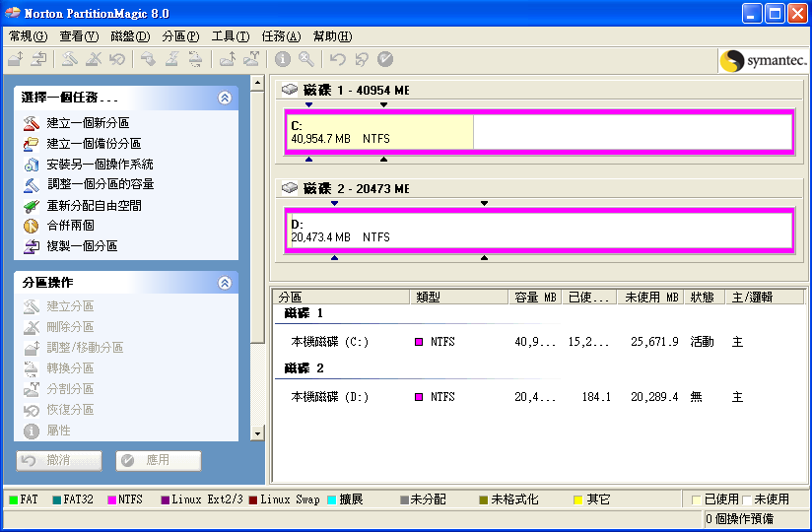Click the Create partition hammer toolbar icon

(x=70, y=59)
